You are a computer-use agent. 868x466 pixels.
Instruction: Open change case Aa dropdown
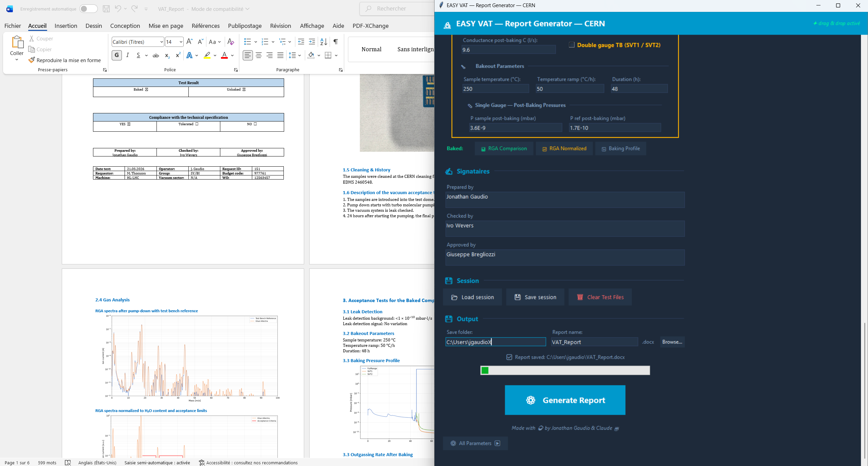click(x=215, y=42)
